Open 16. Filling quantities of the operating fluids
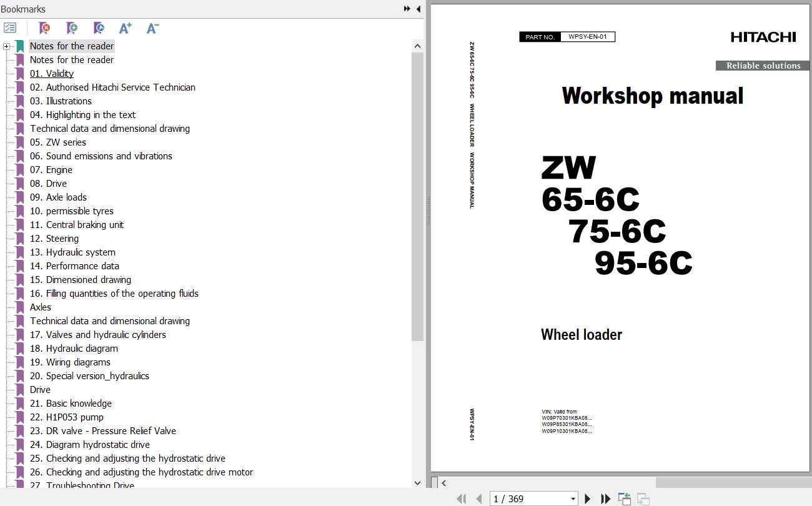Image resolution: width=812 pixels, height=506 pixels. click(x=114, y=294)
